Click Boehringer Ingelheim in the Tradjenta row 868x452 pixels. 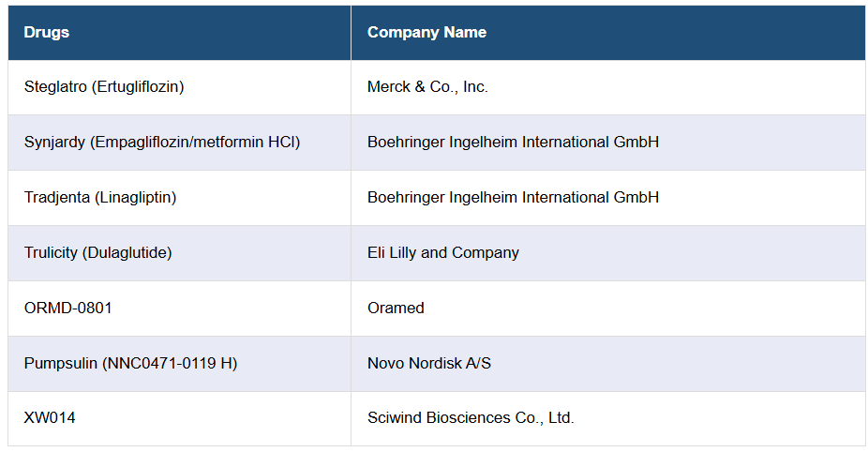513,198
